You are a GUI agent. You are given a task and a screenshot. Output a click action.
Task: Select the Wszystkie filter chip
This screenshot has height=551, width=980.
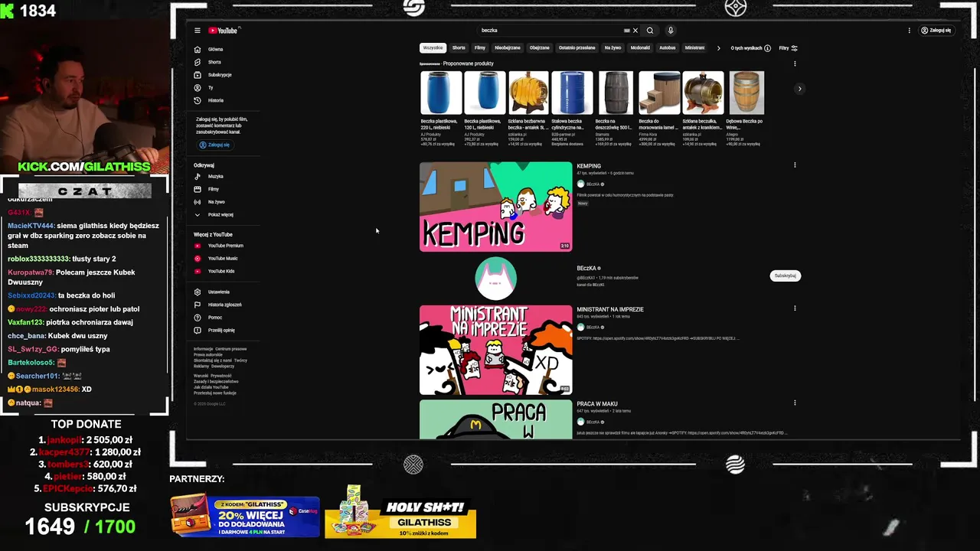[433, 47]
